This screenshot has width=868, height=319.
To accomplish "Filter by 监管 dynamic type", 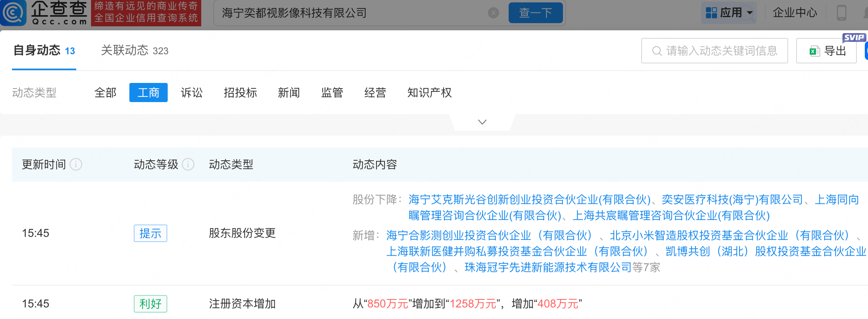I will (332, 93).
